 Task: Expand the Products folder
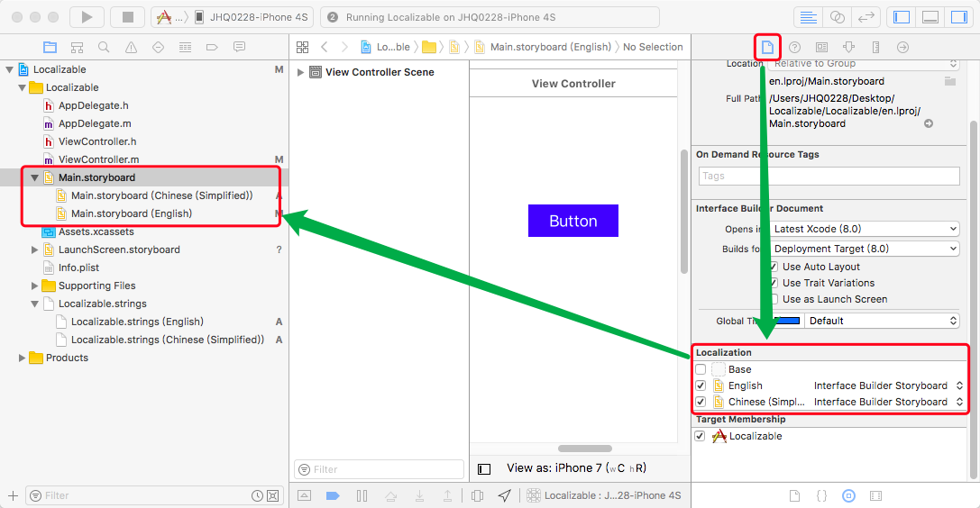coord(22,358)
